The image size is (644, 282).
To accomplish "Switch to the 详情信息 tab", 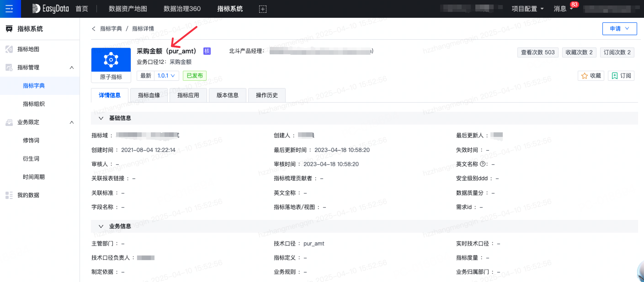I will [x=109, y=95].
